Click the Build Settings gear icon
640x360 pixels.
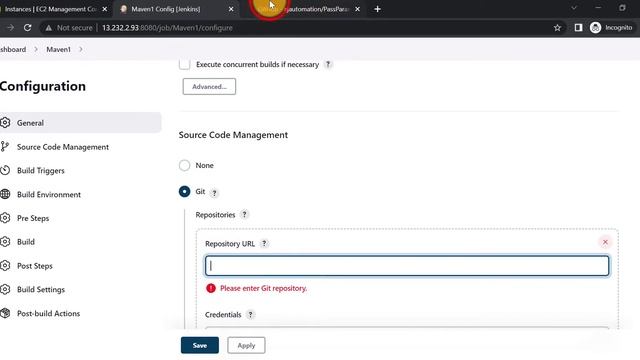(5, 289)
